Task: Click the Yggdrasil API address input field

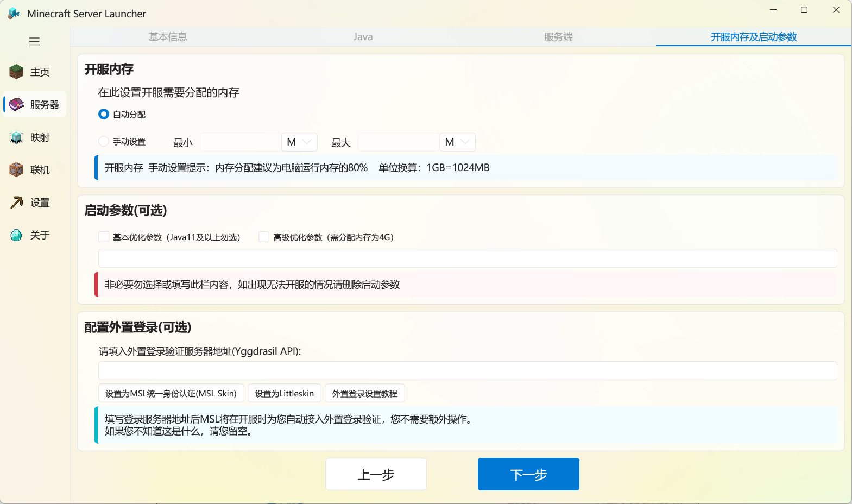Action: pyautogui.click(x=467, y=370)
